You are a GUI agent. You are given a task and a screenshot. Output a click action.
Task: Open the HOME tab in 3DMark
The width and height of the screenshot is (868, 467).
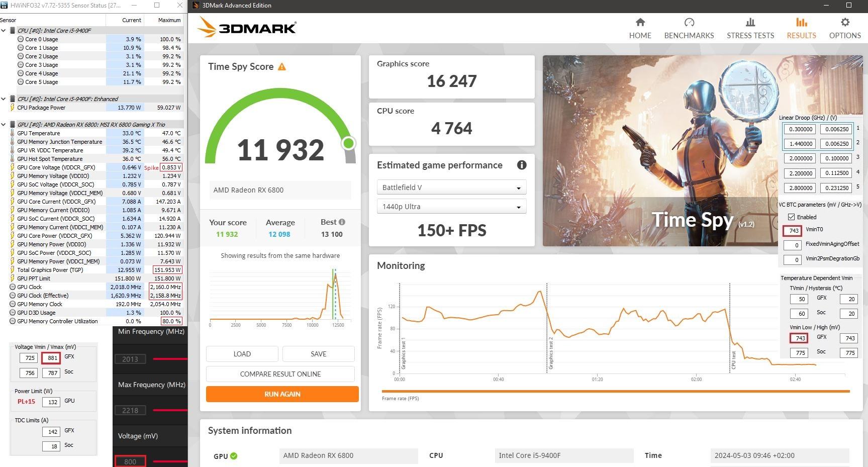[640, 28]
